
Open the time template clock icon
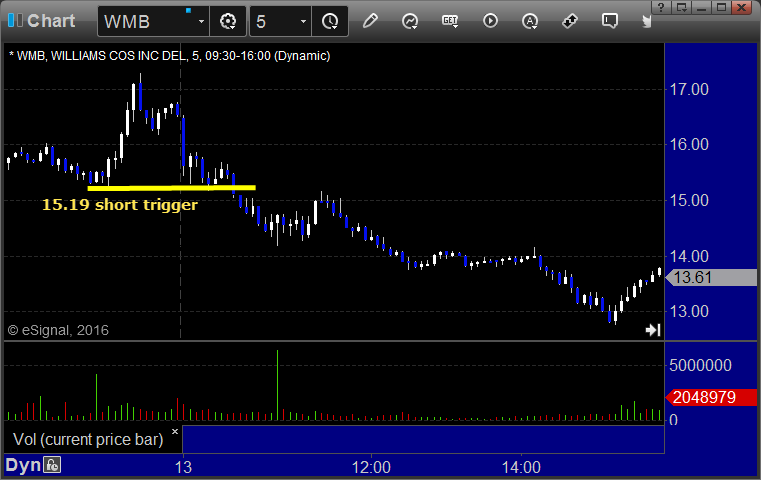(x=330, y=21)
